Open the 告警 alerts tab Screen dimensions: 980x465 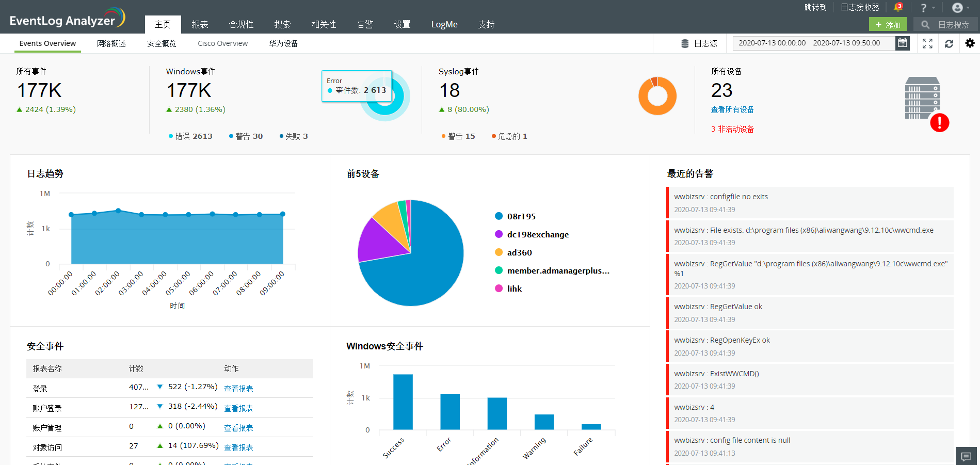(365, 24)
